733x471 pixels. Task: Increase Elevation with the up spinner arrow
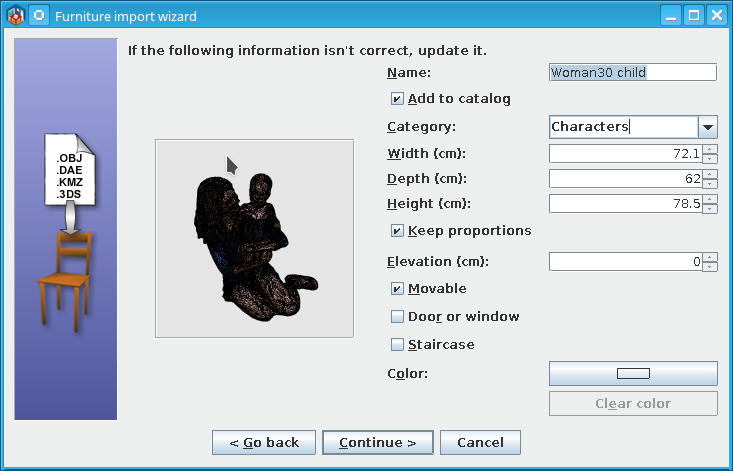tap(710, 257)
